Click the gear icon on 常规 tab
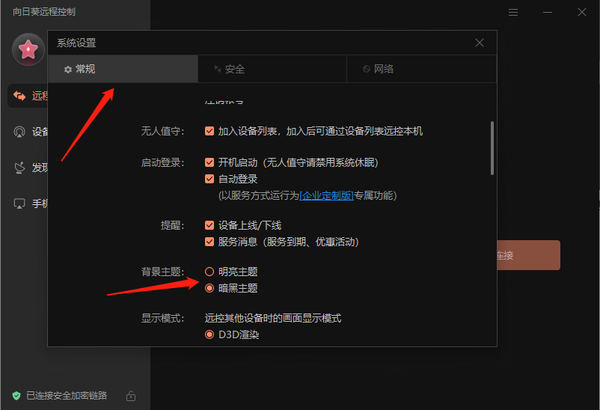600x410 pixels. pyautogui.click(x=68, y=69)
